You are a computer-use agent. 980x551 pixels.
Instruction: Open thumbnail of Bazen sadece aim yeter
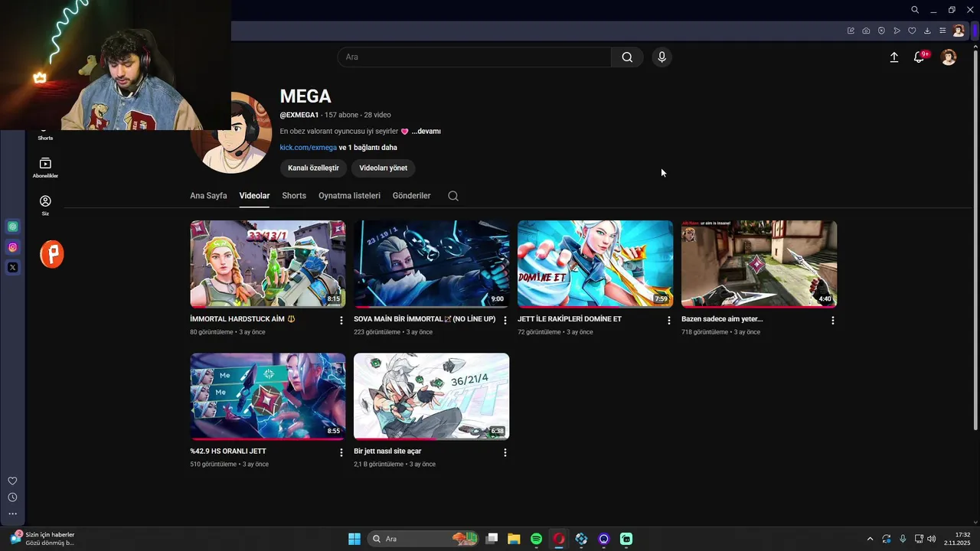click(759, 264)
